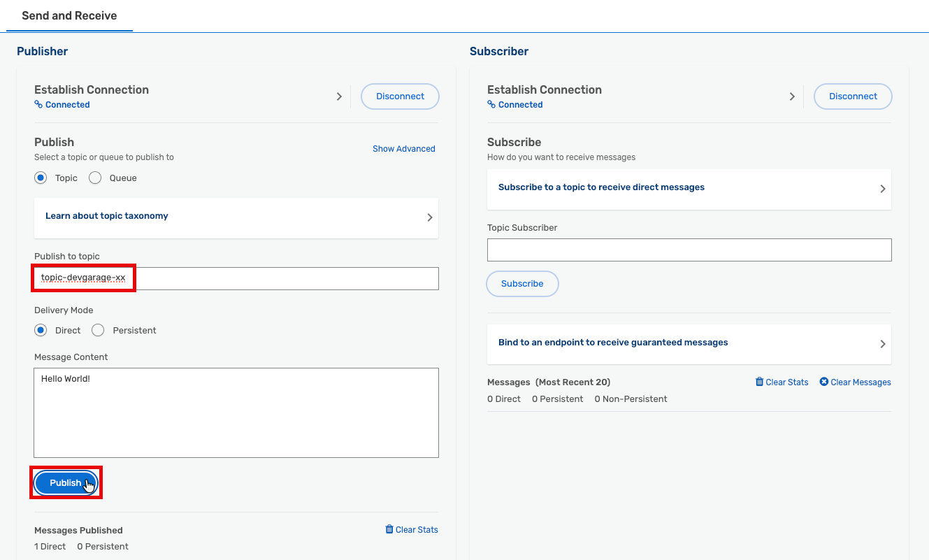Screen dimensions: 929x560
Task: Click 'Messages (Most Recent 20)' label
Action: click(549, 382)
